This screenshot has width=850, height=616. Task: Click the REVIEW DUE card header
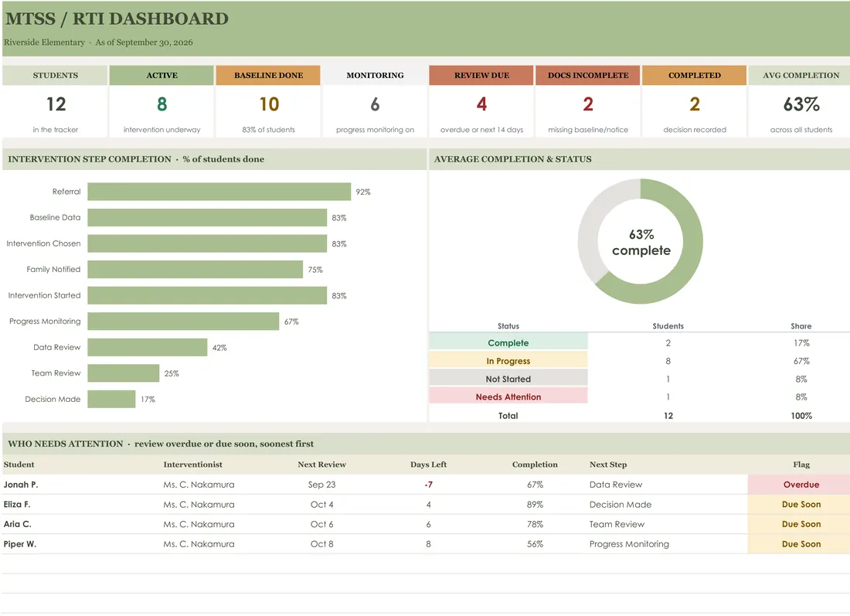[x=481, y=76]
